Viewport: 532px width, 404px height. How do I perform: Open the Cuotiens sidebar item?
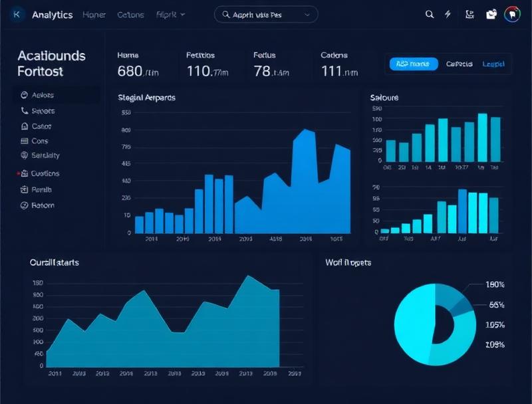point(40,173)
